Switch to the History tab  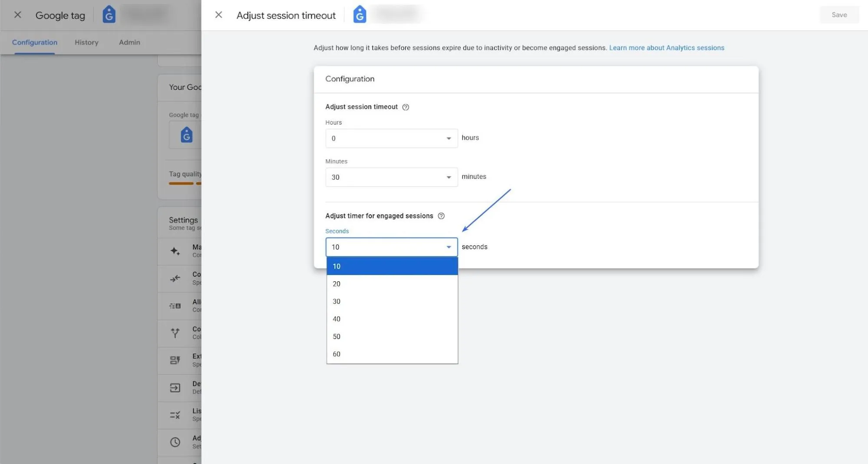pyautogui.click(x=86, y=42)
